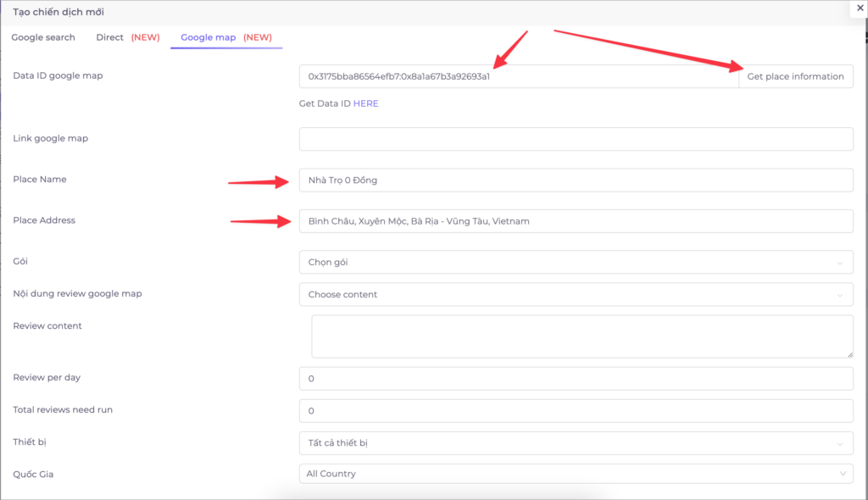Open the Choose content dropdown
The image size is (868, 500).
click(x=576, y=295)
